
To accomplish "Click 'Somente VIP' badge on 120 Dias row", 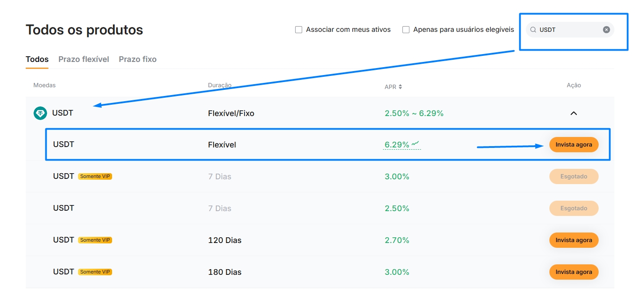I will coord(95,240).
